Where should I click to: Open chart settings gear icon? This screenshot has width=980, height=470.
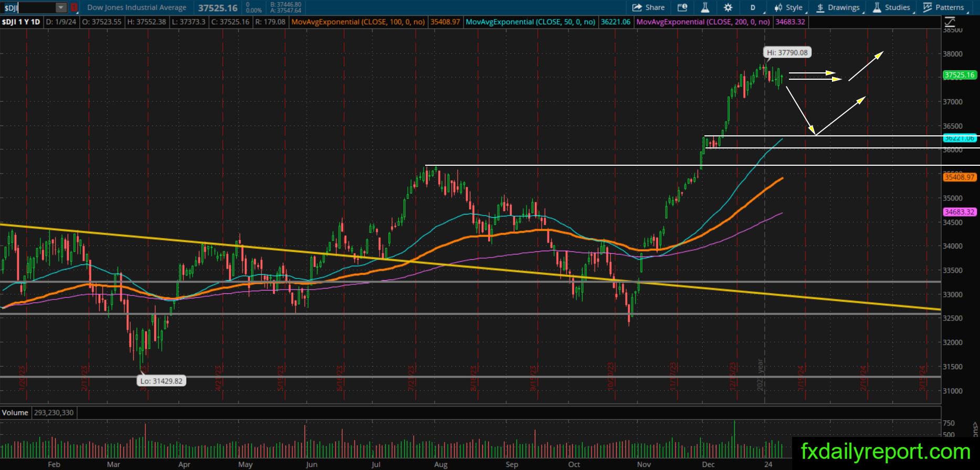(728, 7)
